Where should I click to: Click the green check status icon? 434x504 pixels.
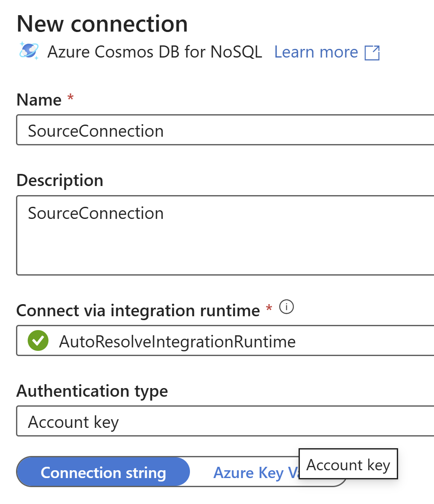38,341
